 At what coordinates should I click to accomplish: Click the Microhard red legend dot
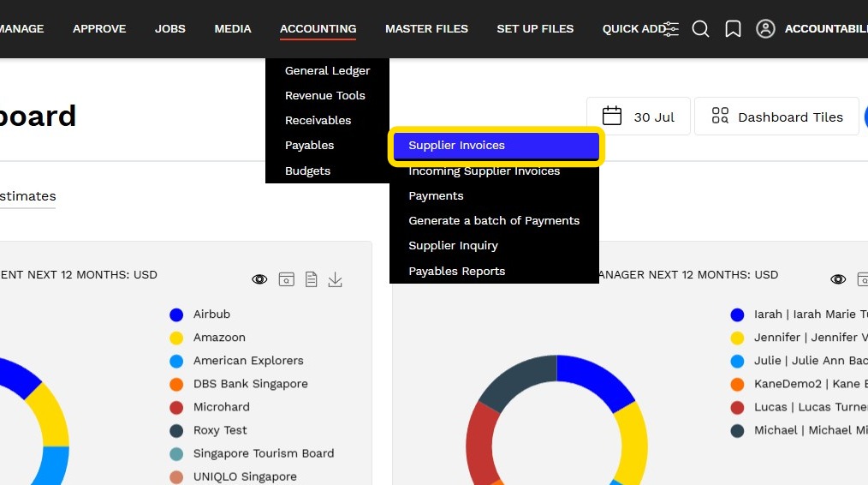click(176, 408)
